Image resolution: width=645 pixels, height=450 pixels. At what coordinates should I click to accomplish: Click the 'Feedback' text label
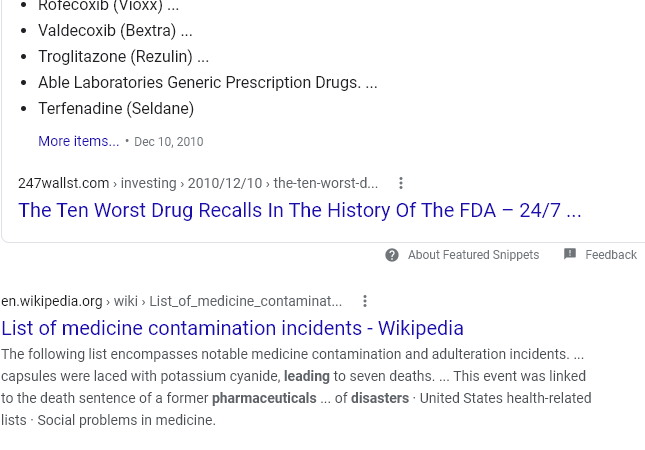(611, 255)
